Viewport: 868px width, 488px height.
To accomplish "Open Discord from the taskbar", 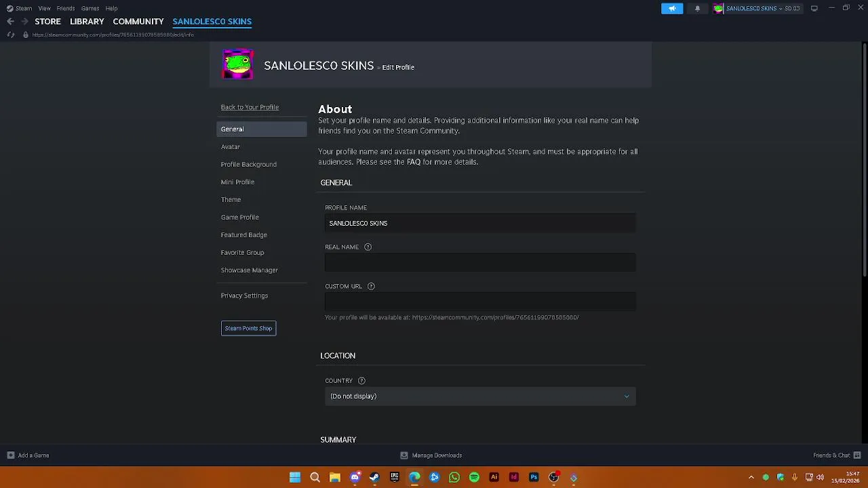I will tap(355, 477).
